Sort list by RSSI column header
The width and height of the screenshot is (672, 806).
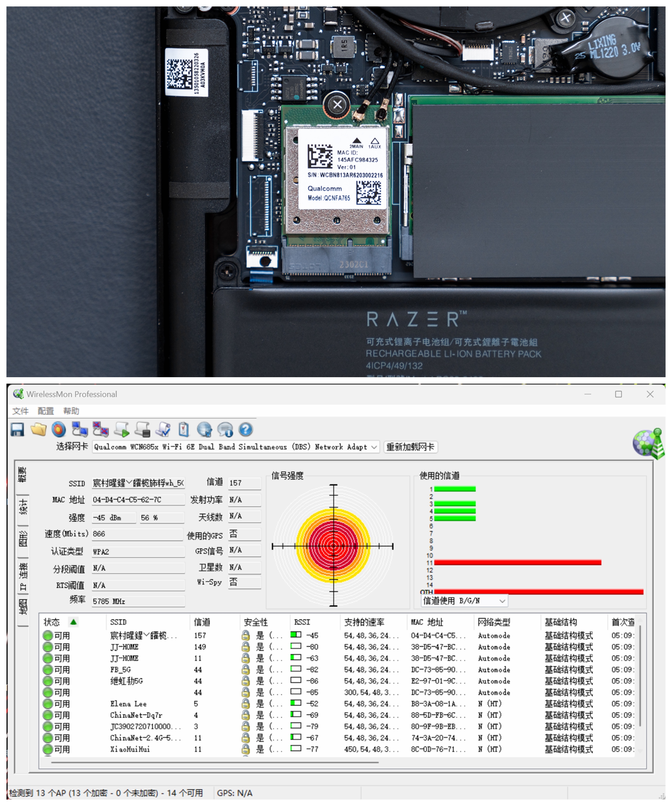[x=302, y=622]
